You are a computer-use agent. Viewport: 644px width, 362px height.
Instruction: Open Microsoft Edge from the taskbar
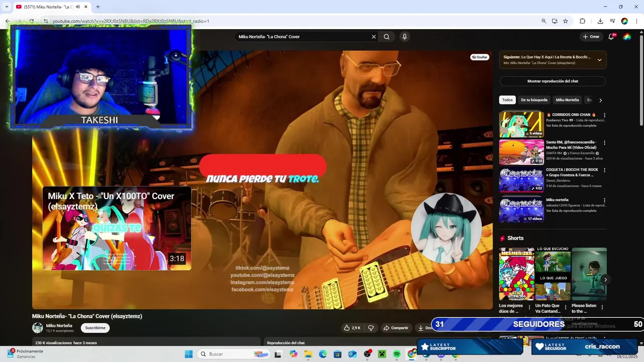click(323, 354)
